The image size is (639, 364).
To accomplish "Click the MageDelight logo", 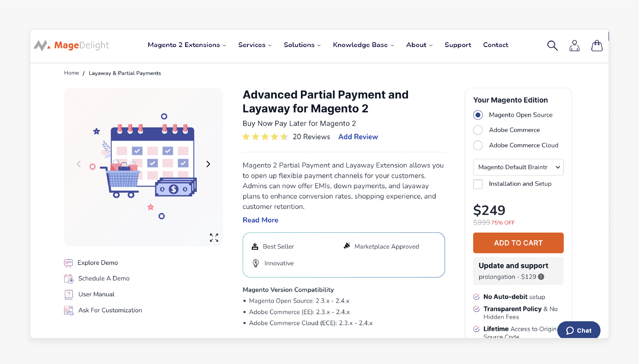I will (x=71, y=45).
